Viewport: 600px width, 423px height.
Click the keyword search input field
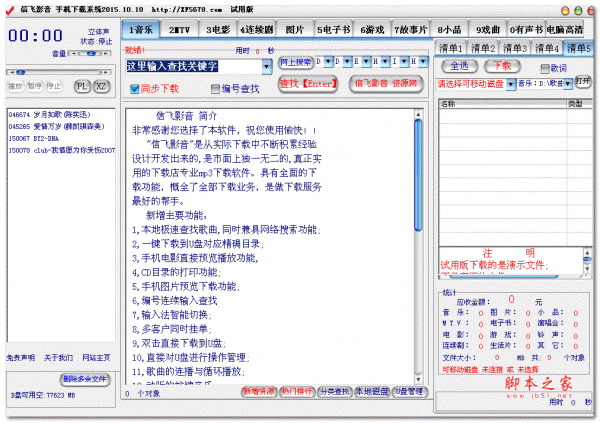194,67
